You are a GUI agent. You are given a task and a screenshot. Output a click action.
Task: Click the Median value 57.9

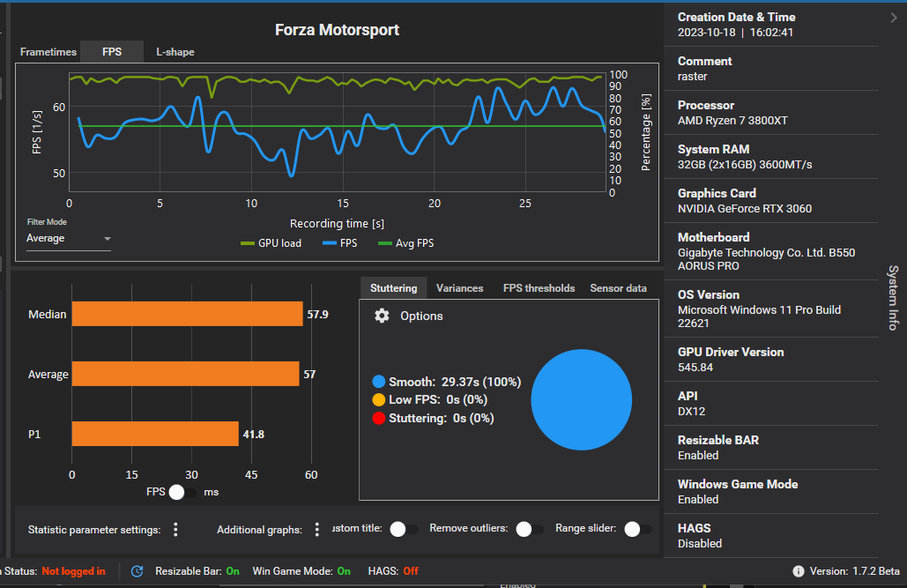click(x=317, y=314)
